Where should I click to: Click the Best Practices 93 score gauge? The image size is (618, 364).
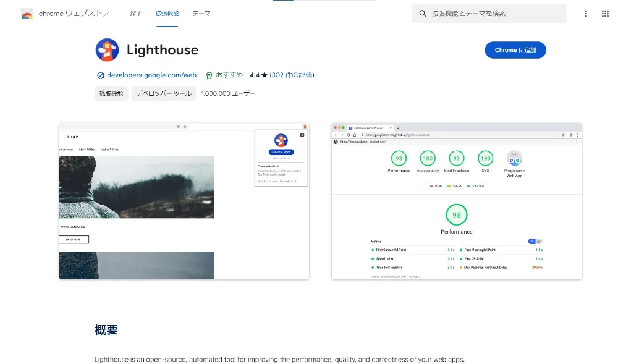[457, 158]
